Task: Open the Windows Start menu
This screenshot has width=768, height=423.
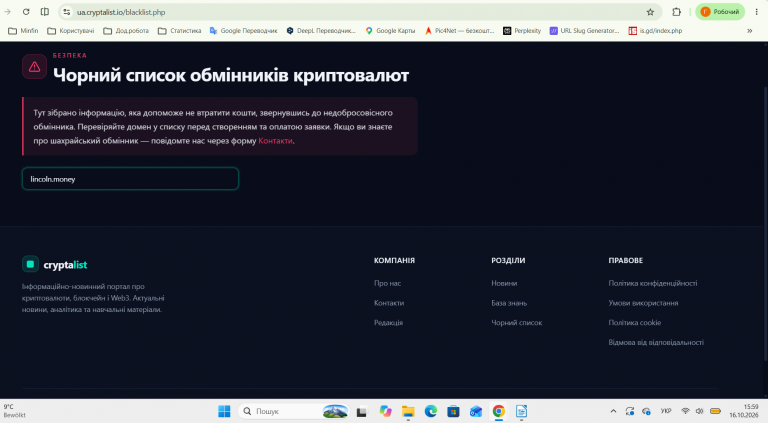Action: pos(224,411)
